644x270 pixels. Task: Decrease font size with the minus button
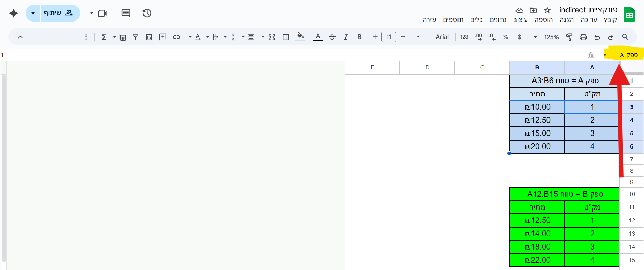coord(403,37)
